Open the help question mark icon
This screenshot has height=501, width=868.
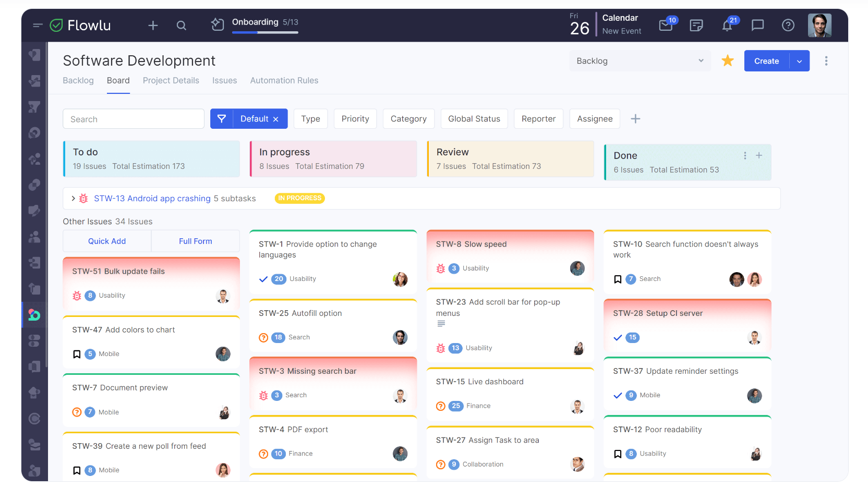point(788,25)
